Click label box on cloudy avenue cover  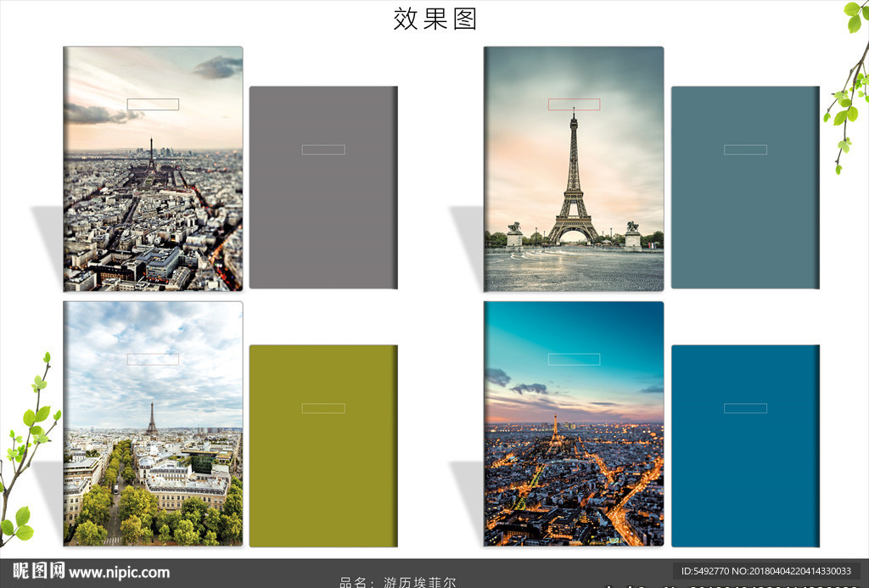point(153,359)
